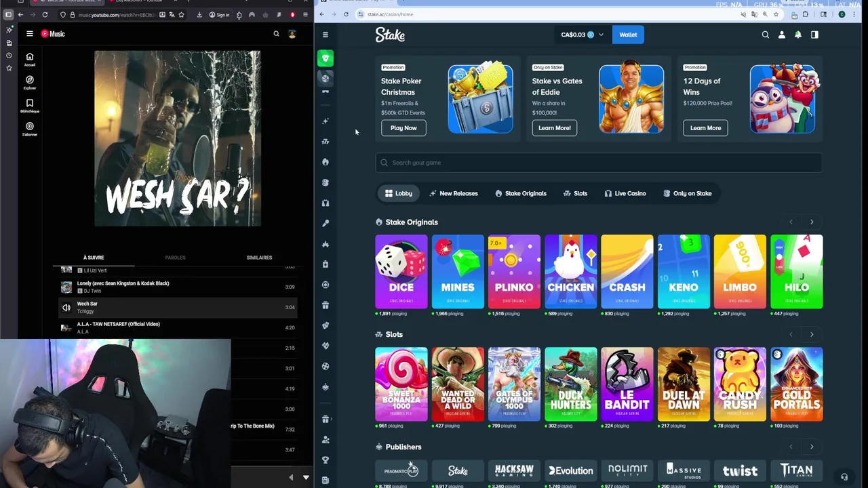Switch to the SIMILAIRES tab
Viewport: 868px width, 488px height.
pos(259,258)
